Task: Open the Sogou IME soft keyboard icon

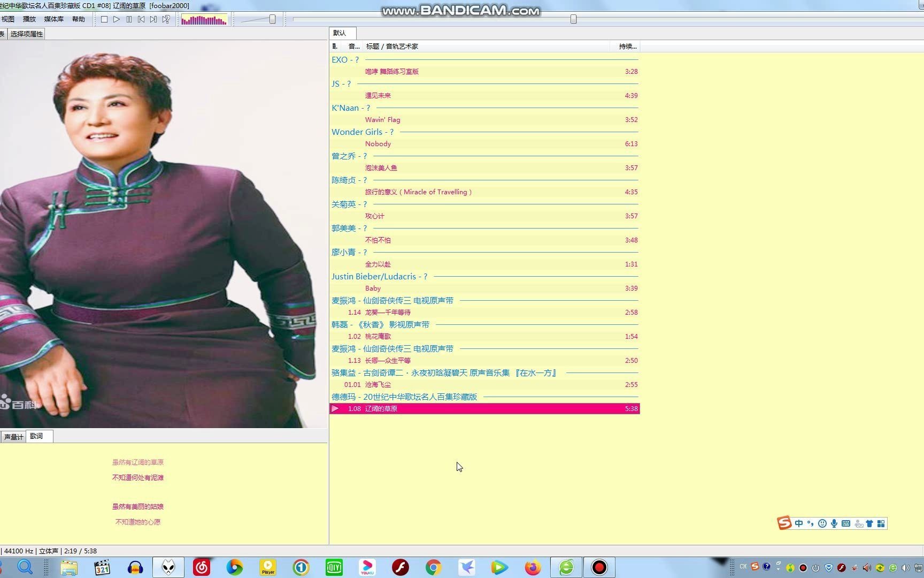Action: [x=846, y=523]
